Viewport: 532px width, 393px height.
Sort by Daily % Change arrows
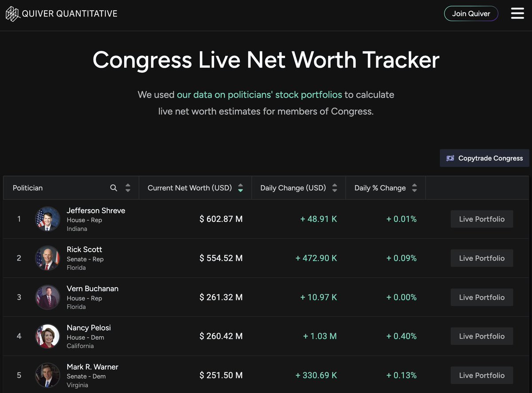point(415,188)
